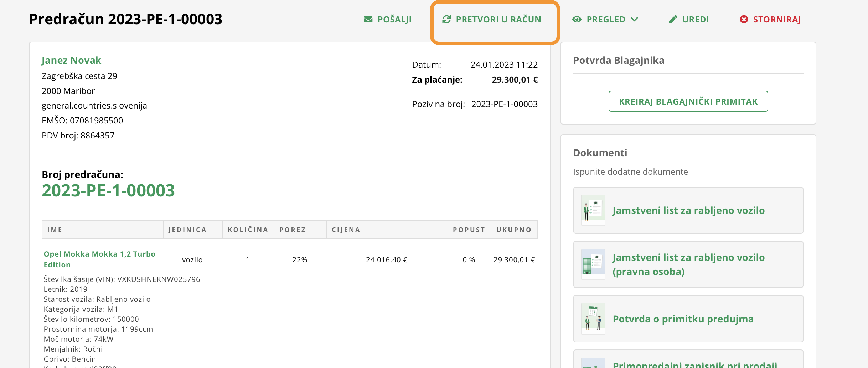Open the PREGLED preview menu
Image resolution: width=868 pixels, height=368 pixels.
[x=605, y=19]
